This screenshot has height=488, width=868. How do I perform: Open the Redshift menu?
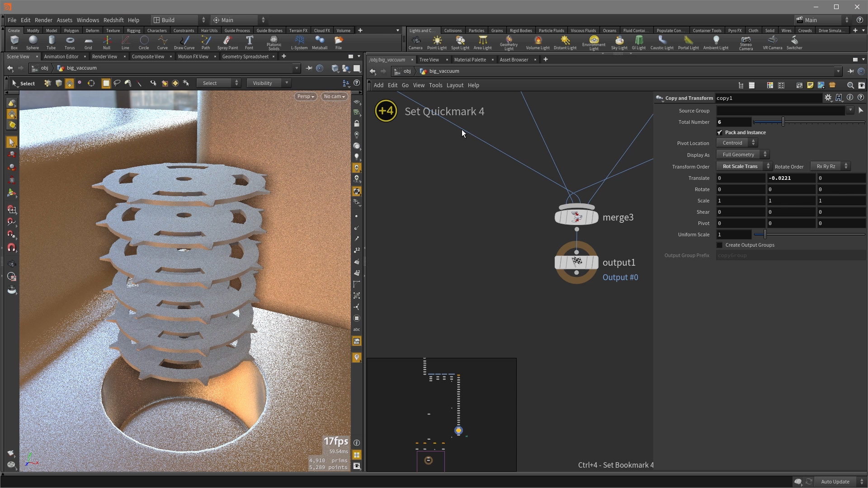113,20
